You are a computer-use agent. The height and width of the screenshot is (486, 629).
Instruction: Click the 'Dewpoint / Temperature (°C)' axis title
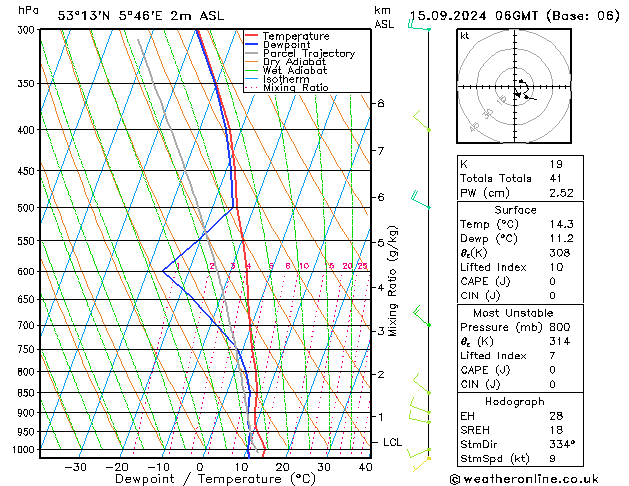pyautogui.click(x=215, y=479)
